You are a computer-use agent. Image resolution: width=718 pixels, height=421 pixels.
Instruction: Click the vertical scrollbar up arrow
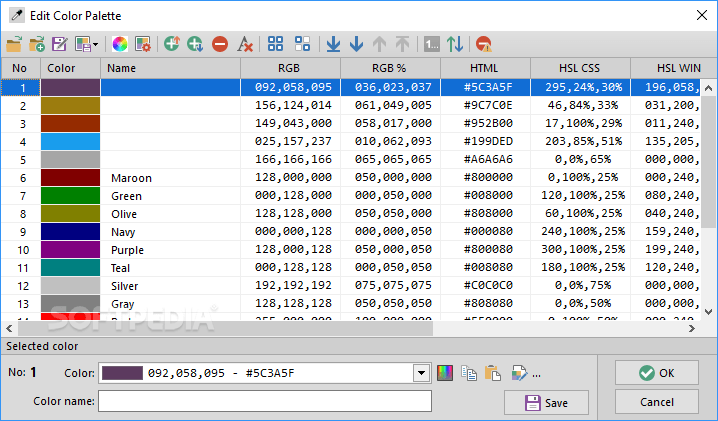tap(708, 87)
